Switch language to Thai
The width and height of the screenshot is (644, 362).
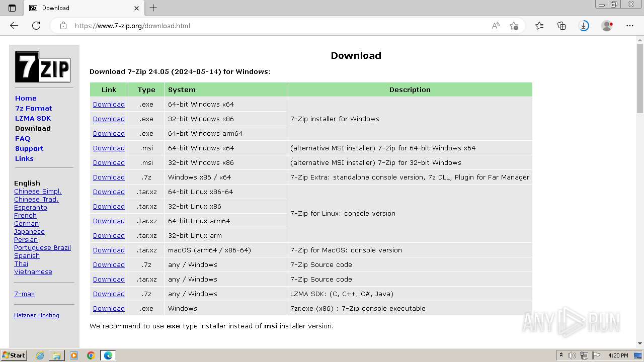[21, 263]
